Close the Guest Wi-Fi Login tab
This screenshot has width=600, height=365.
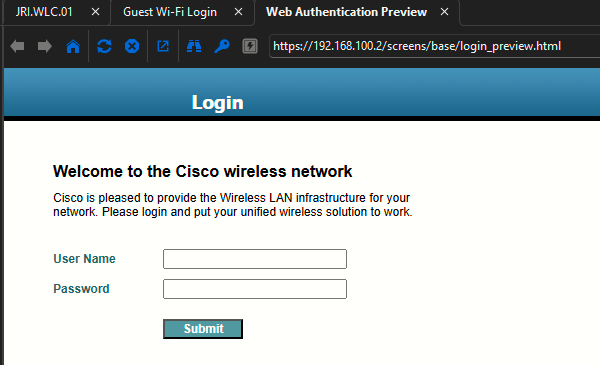pyautogui.click(x=238, y=12)
